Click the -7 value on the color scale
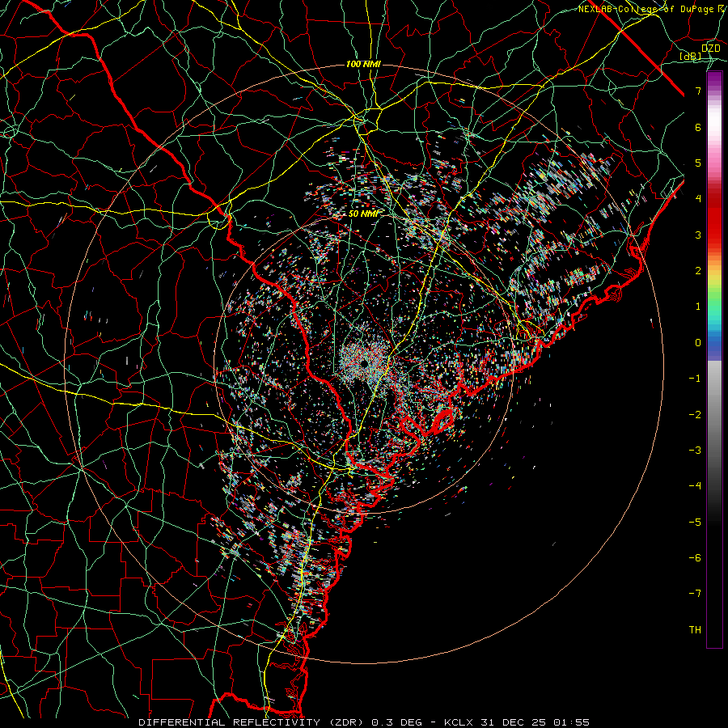The image size is (728, 728). (695, 594)
